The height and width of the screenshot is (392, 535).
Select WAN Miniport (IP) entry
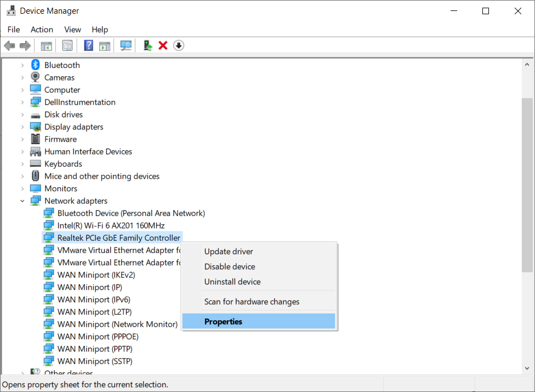(90, 287)
